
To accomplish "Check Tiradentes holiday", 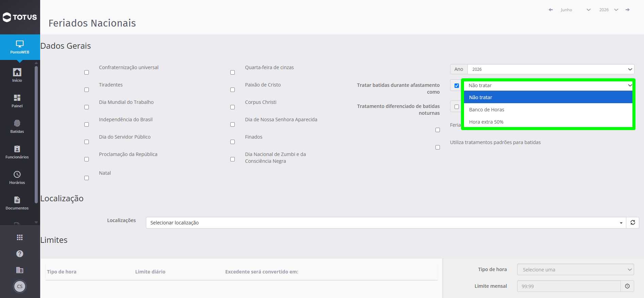I will [86, 90].
